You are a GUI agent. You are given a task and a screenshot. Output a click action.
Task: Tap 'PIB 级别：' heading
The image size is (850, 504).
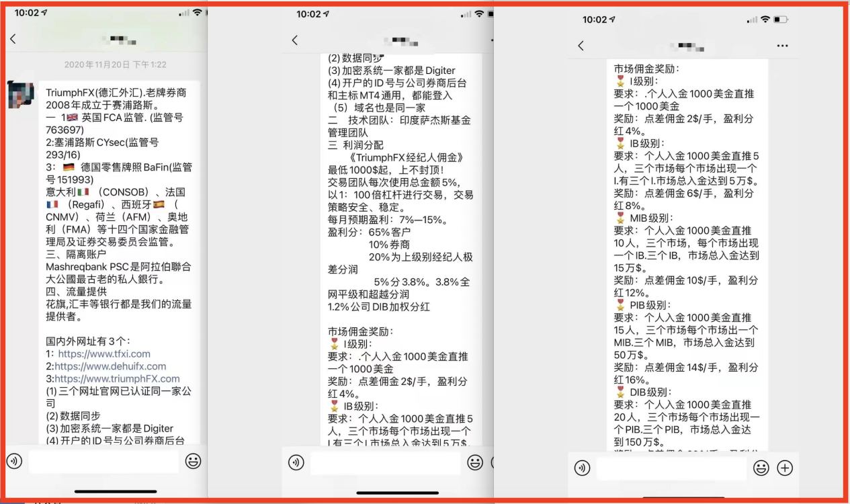click(651, 305)
